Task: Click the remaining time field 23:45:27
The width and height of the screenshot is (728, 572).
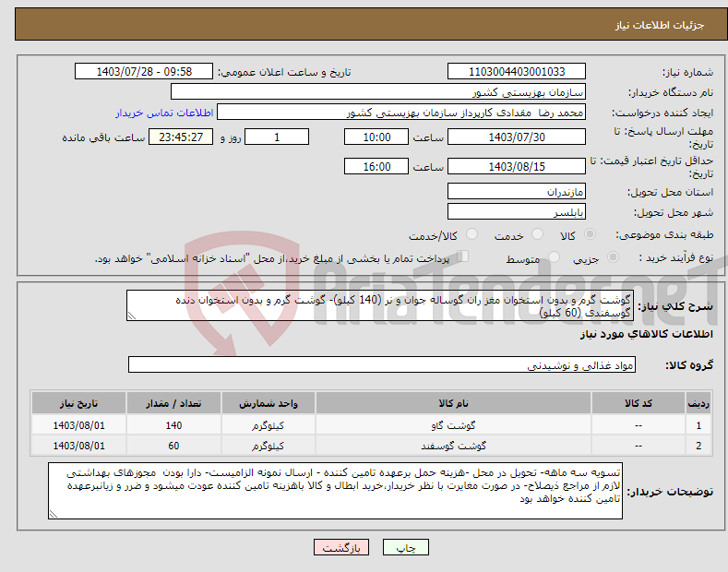Action: click(181, 137)
